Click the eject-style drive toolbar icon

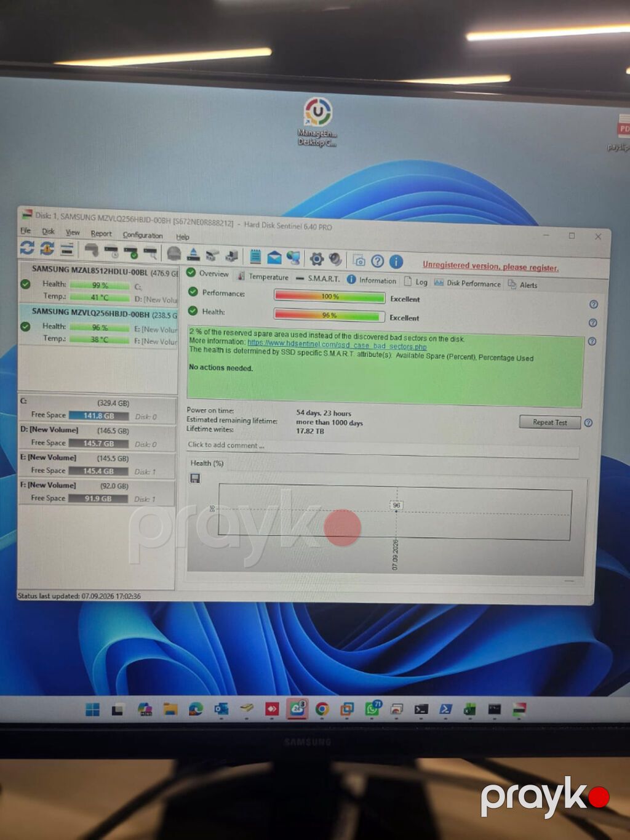pyautogui.click(x=193, y=254)
